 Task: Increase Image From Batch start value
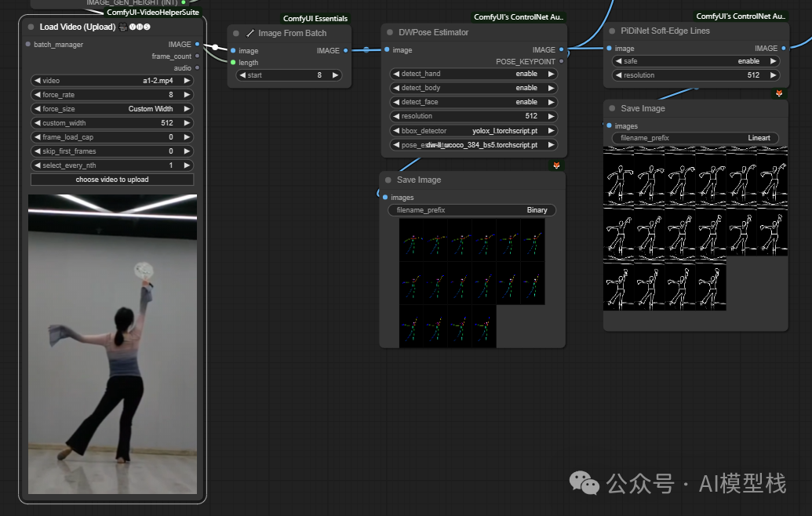[335, 75]
